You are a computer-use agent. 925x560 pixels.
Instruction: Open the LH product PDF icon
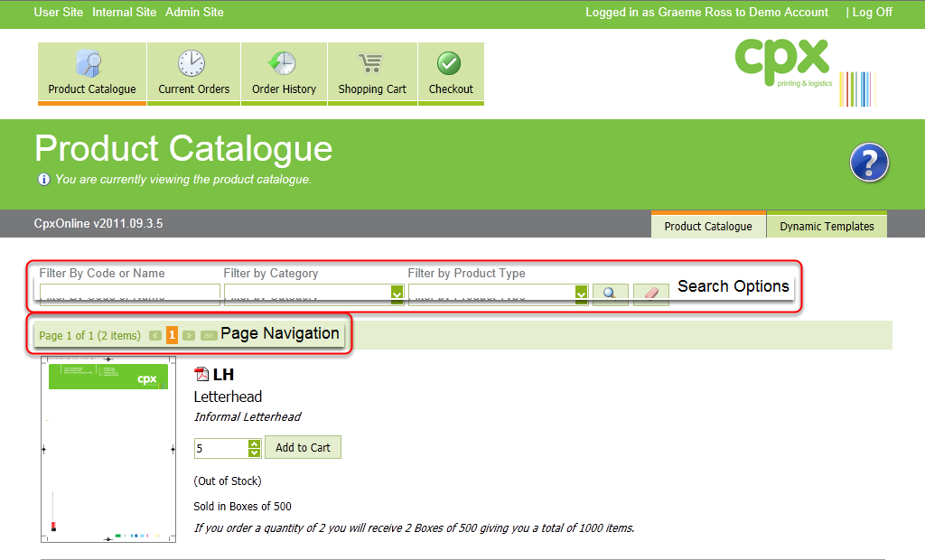tap(202, 375)
